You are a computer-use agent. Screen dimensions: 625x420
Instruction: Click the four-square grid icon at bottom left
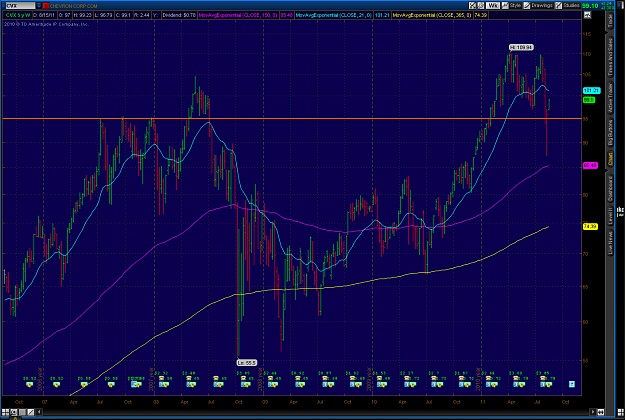coord(5,412)
